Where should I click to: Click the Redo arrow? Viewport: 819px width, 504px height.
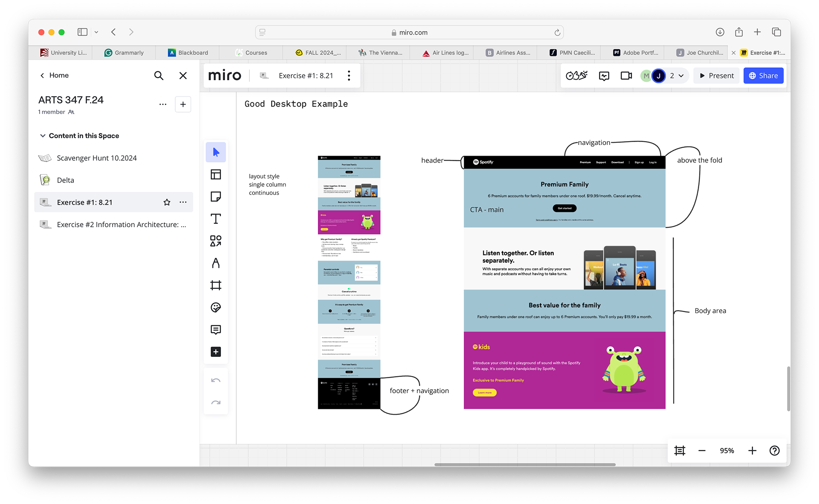pyautogui.click(x=216, y=403)
